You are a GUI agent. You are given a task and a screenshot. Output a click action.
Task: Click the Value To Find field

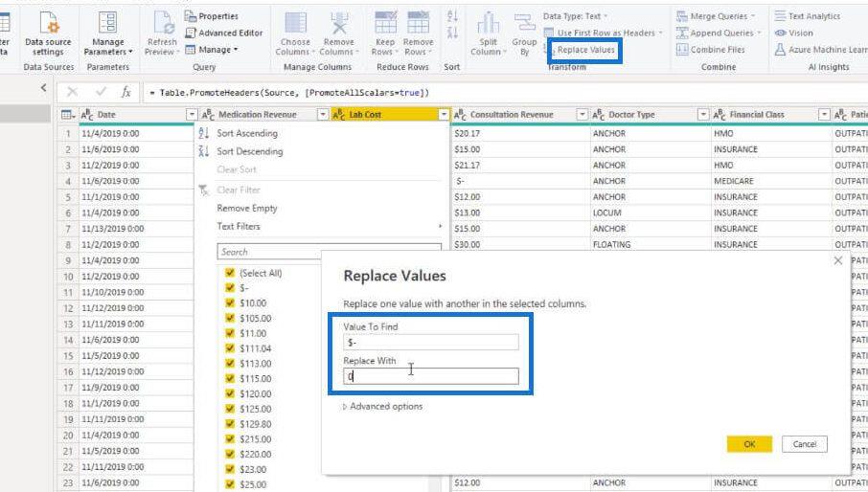click(431, 342)
